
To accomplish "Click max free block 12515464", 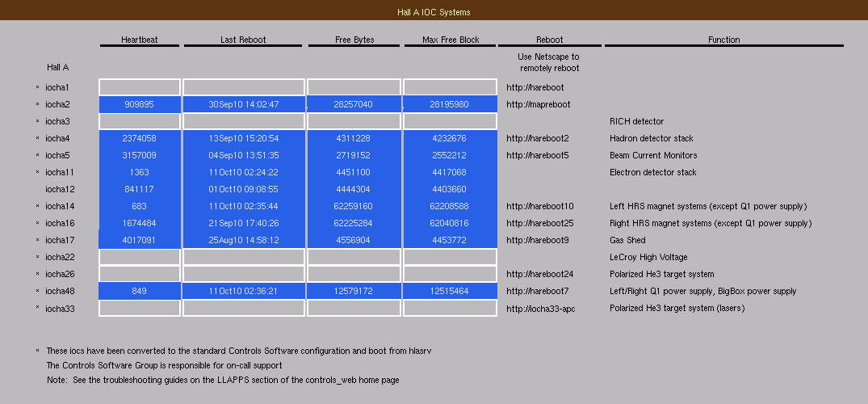I will click(450, 291).
